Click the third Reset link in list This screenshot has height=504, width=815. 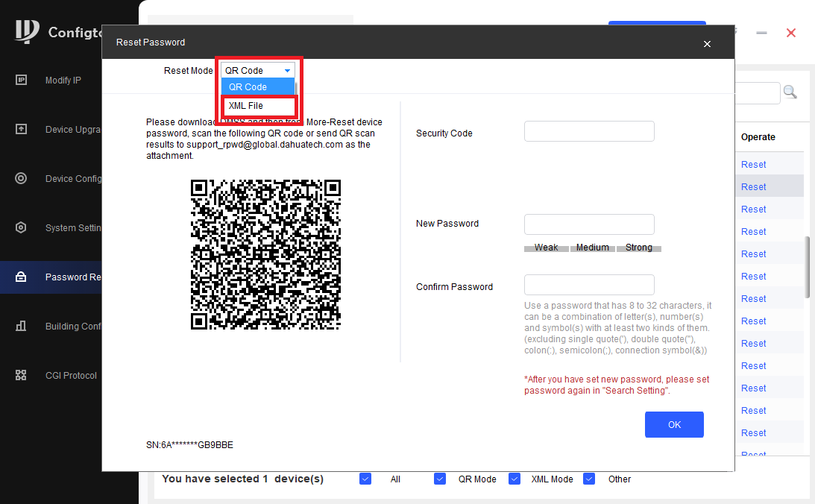(x=753, y=209)
